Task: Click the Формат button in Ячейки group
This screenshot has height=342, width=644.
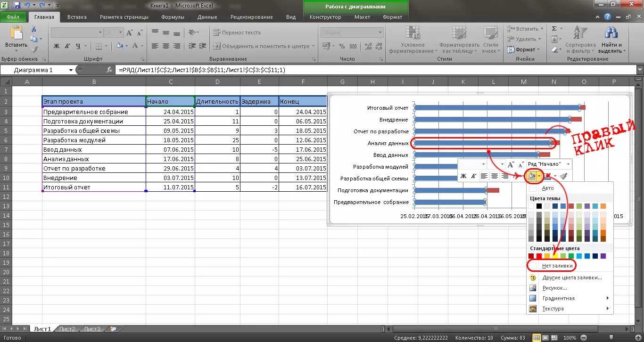Action: [x=525, y=49]
